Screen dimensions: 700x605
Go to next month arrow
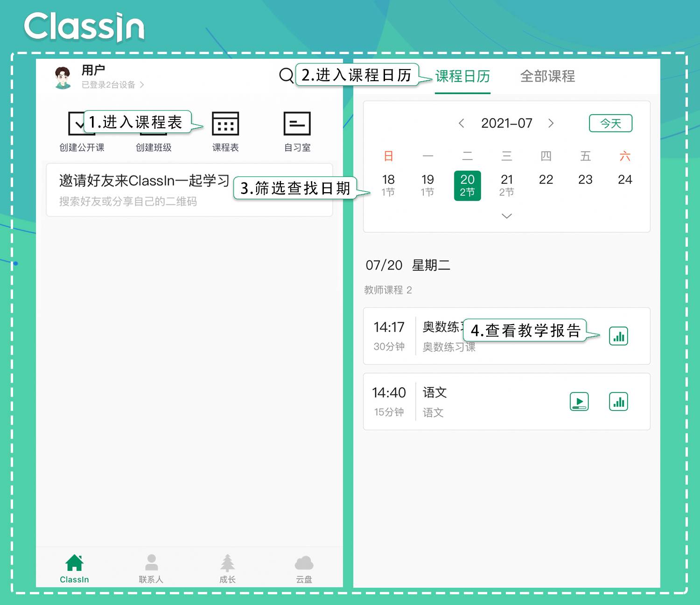(x=551, y=123)
